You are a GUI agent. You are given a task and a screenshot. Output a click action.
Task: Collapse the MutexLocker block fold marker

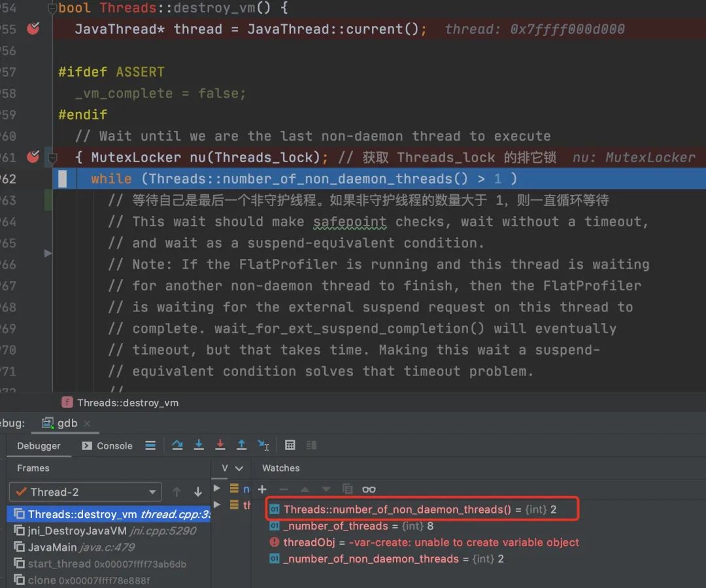pos(52,158)
